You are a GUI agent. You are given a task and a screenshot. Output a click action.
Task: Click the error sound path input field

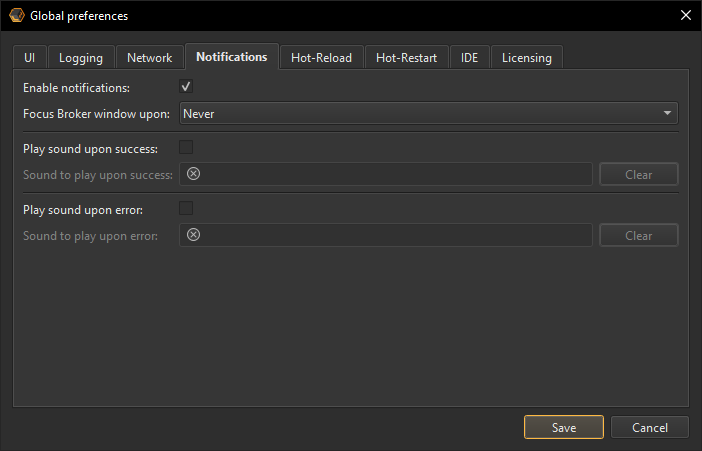point(395,235)
